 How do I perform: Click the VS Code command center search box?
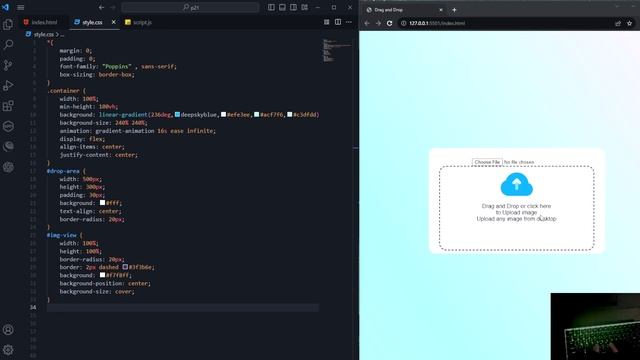pos(190,7)
